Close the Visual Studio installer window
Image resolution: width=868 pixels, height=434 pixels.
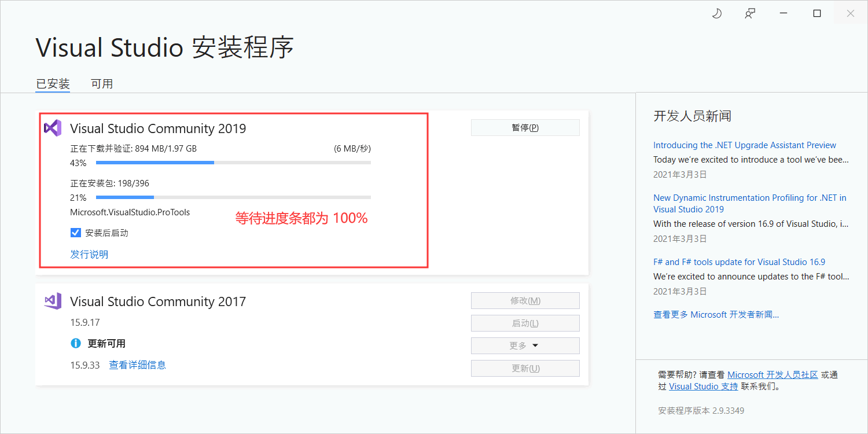(x=850, y=14)
